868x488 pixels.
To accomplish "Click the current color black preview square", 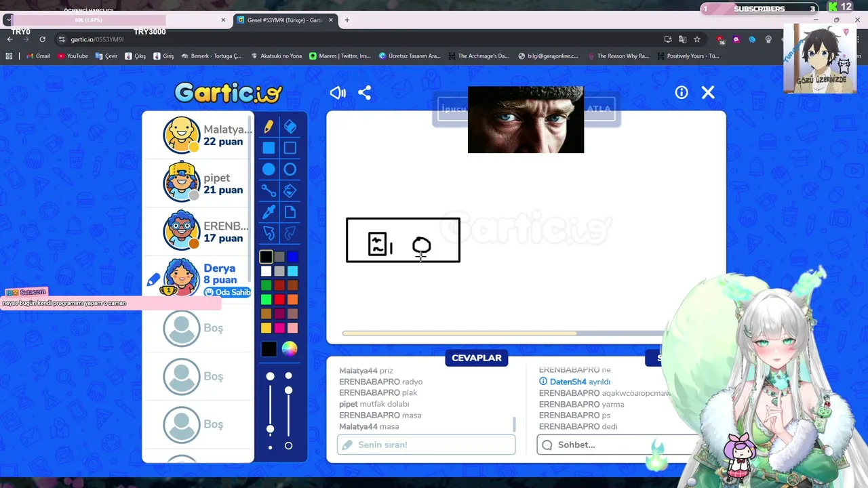I will coord(269,348).
